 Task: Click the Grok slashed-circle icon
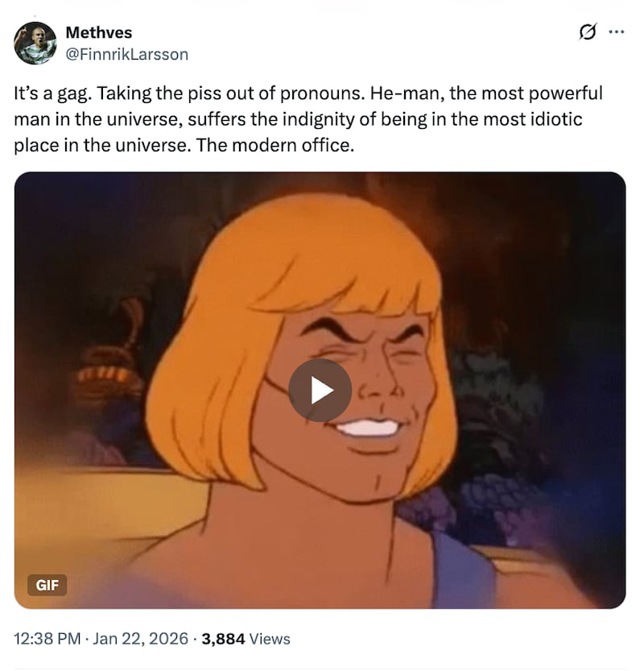(x=588, y=32)
